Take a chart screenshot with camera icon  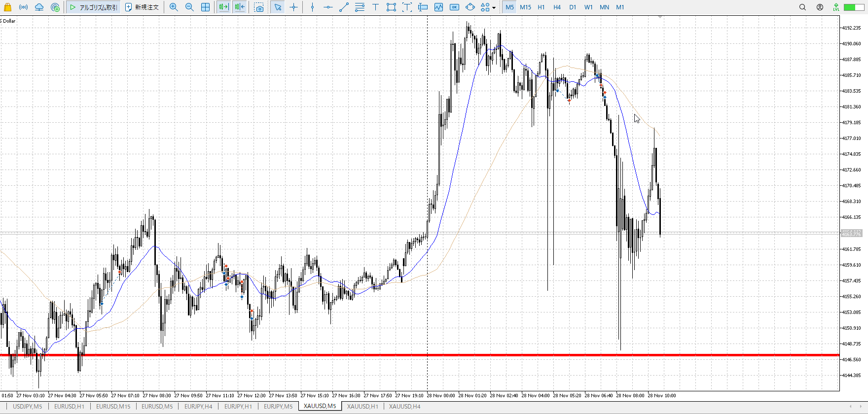pyautogui.click(x=259, y=7)
